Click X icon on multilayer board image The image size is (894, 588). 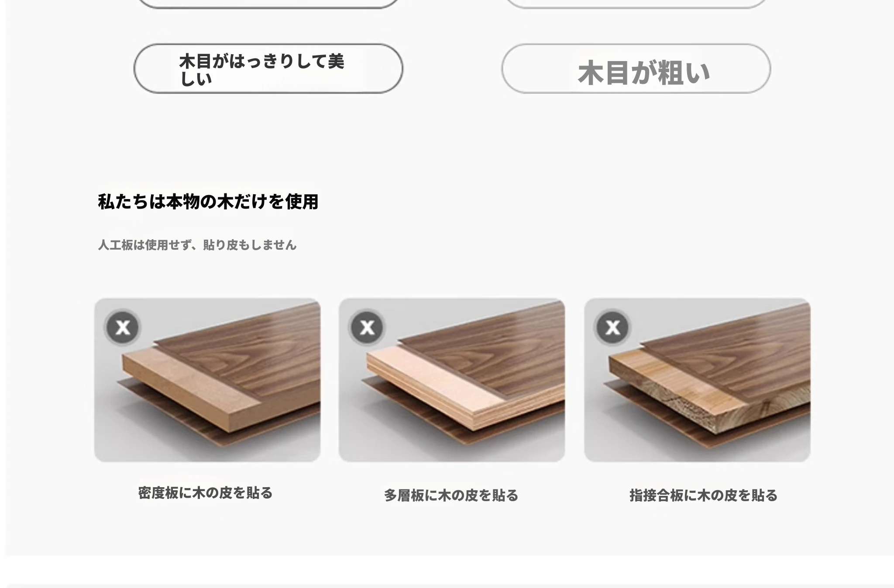(x=367, y=327)
